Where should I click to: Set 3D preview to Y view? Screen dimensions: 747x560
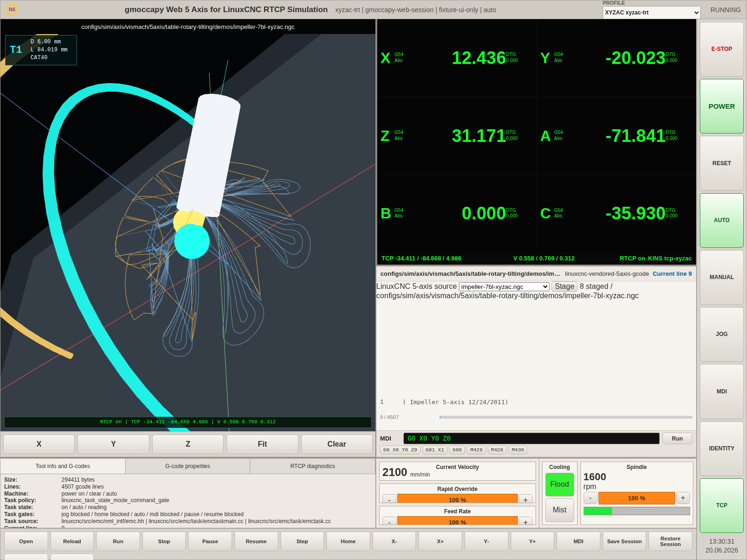[x=113, y=444]
